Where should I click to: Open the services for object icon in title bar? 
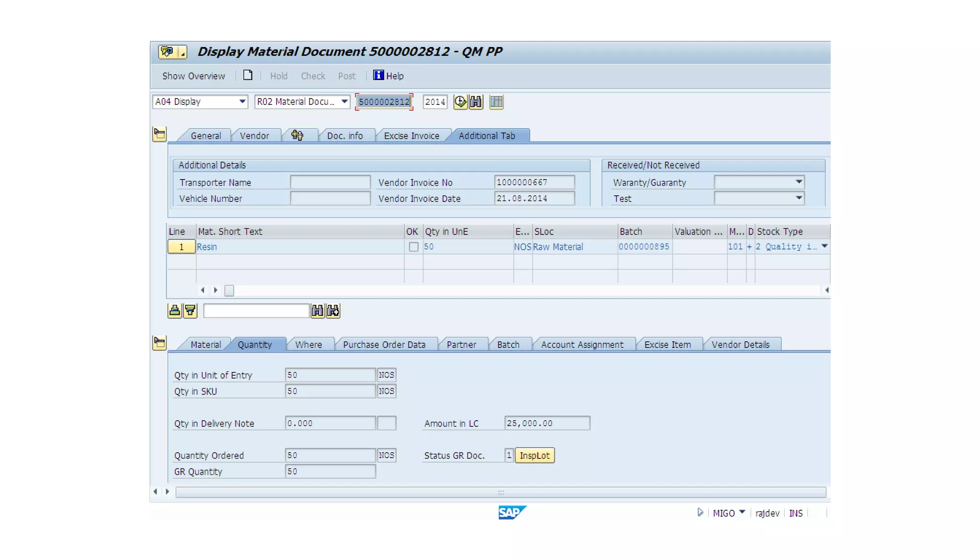coord(167,52)
